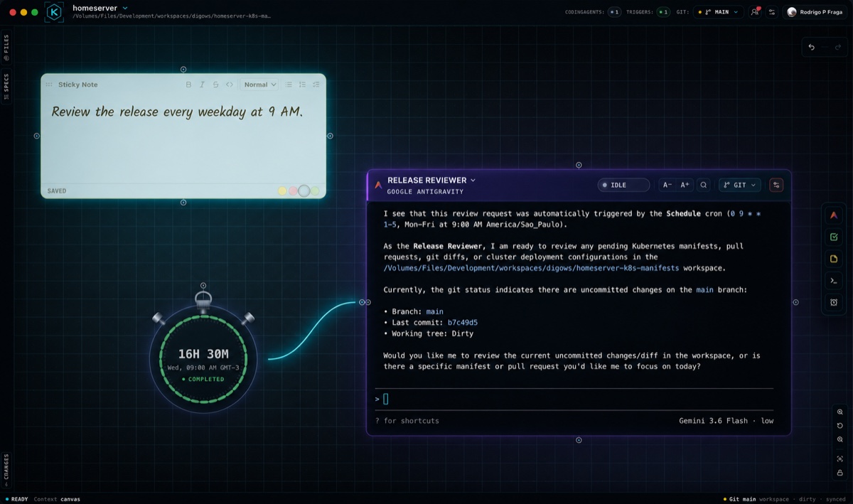Click the homeserver-k8s-manifests path link
Image resolution: width=853 pixels, height=504 pixels.
pos(531,268)
